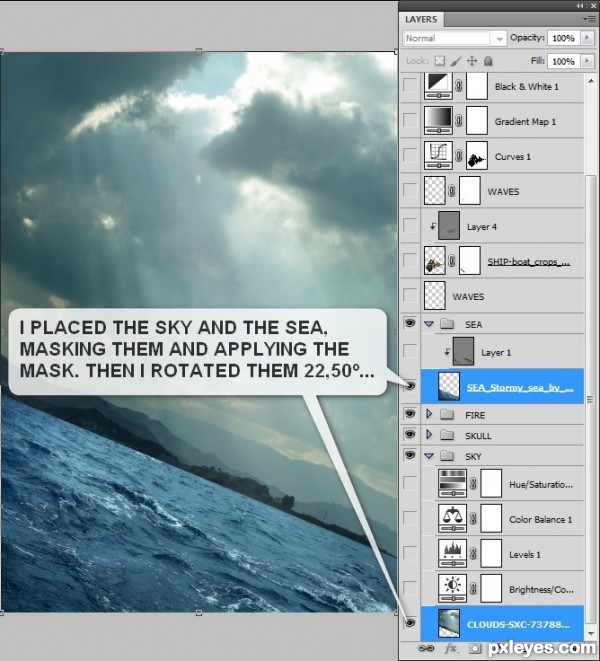Image resolution: width=600 pixels, height=661 pixels.
Task: Click the lock transparent pixels icon
Action: click(439, 61)
